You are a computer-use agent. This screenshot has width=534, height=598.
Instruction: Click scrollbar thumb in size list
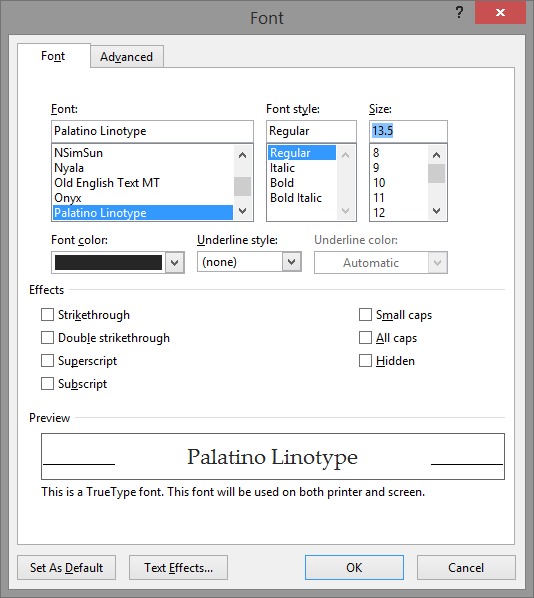[436, 174]
